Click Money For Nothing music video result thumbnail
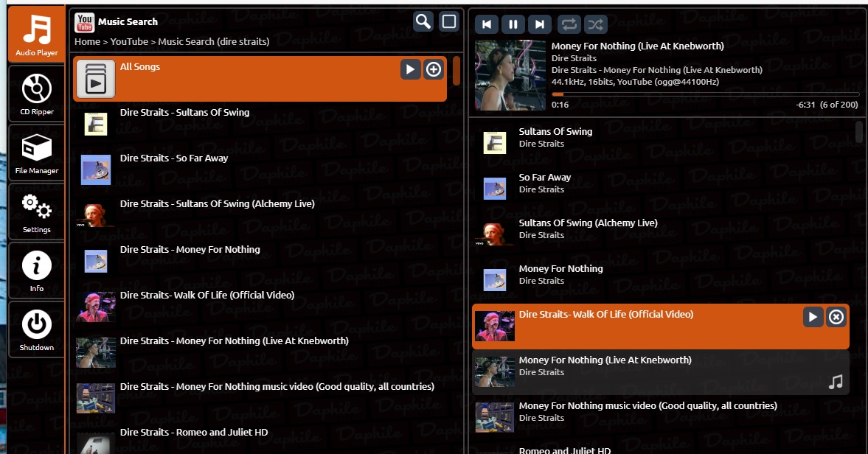 [96, 399]
